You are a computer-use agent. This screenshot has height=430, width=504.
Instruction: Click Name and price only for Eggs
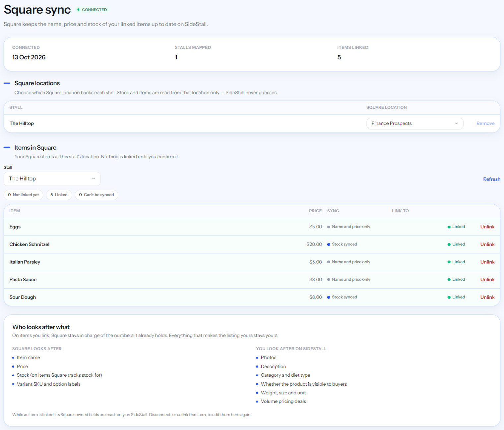click(x=349, y=227)
